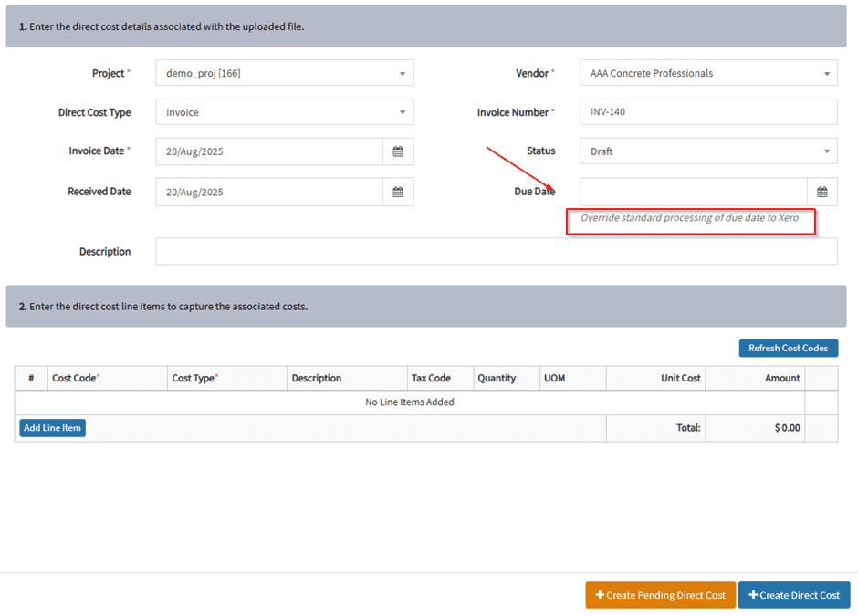The image size is (858, 616).
Task: Click the Cost Type column header
Action: click(x=194, y=378)
